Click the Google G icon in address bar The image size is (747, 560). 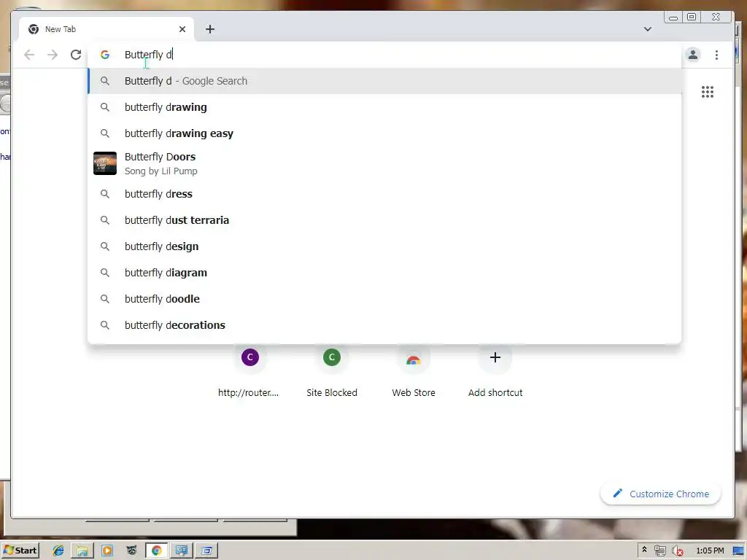click(105, 55)
